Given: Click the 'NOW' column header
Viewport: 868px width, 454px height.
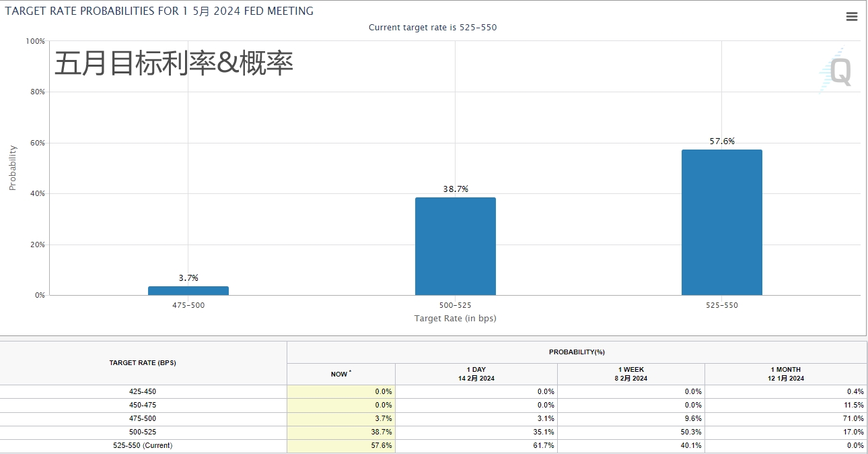Looking at the screenshot, I should pyautogui.click(x=341, y=375).
